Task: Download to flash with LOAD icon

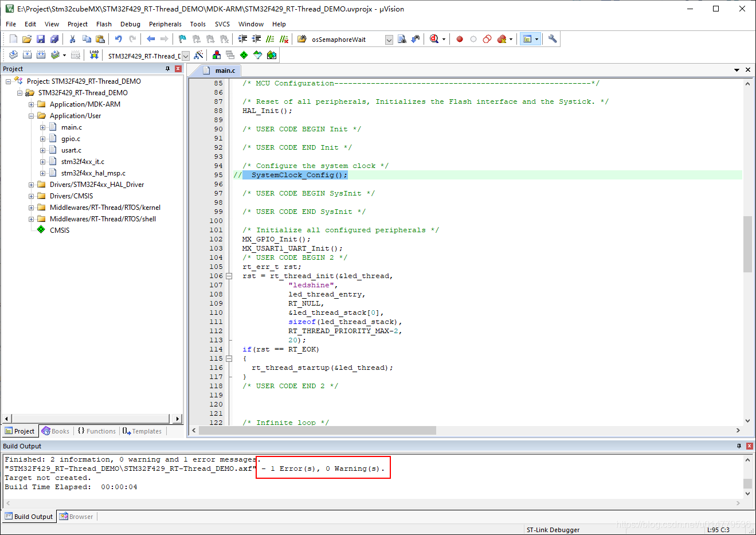Action: point(94,55)
